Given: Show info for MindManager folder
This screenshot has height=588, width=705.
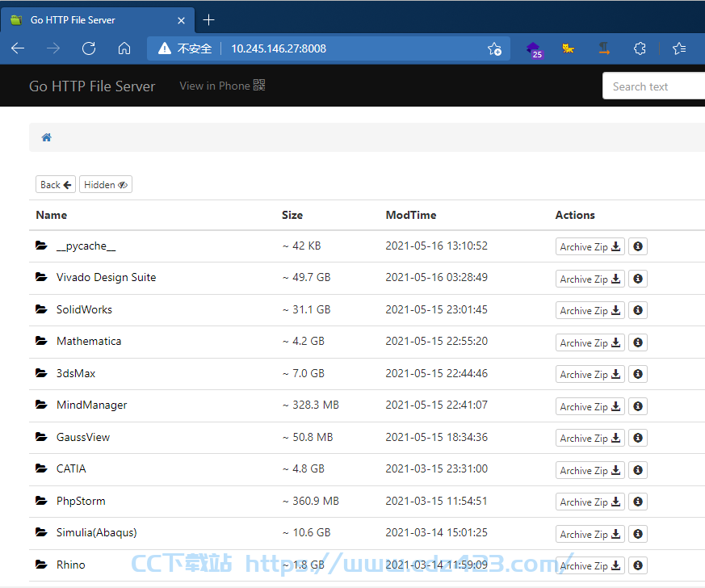Looking at the screenshot, I should click(637, 406).
